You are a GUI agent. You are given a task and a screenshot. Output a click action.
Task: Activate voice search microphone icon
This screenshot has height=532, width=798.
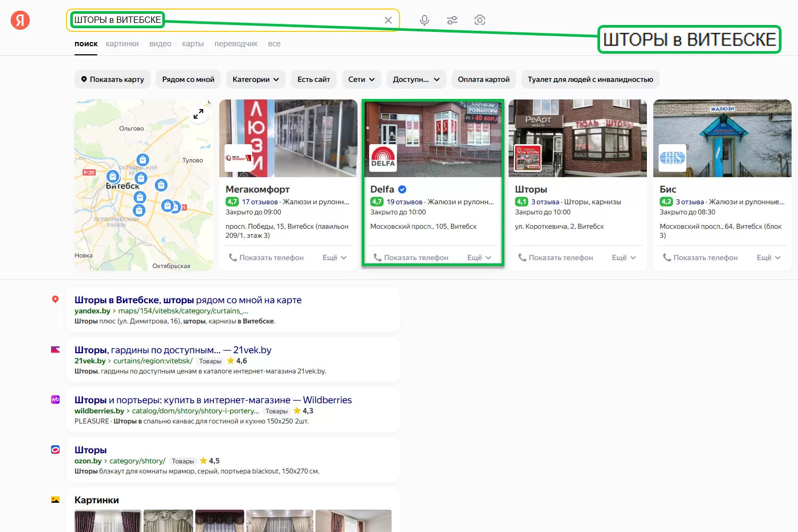pos(424,20)
